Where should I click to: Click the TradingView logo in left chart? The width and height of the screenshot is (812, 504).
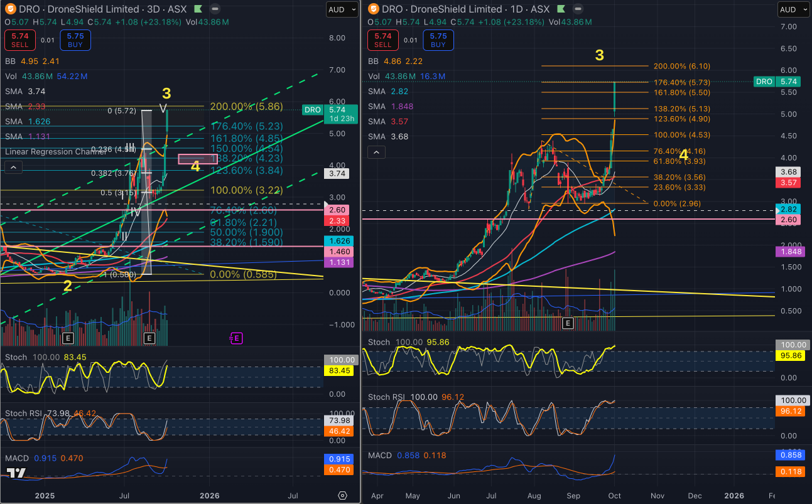[x=18, y=474]
